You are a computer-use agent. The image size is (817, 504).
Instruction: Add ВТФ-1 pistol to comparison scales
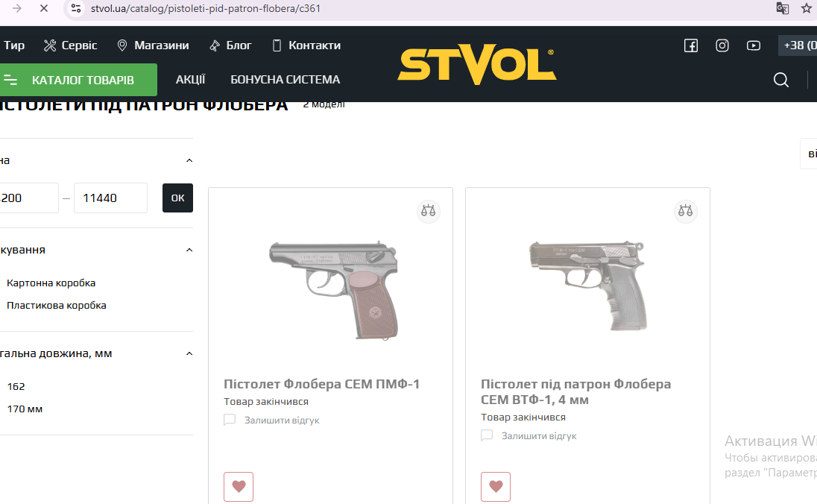coord(686,211)
